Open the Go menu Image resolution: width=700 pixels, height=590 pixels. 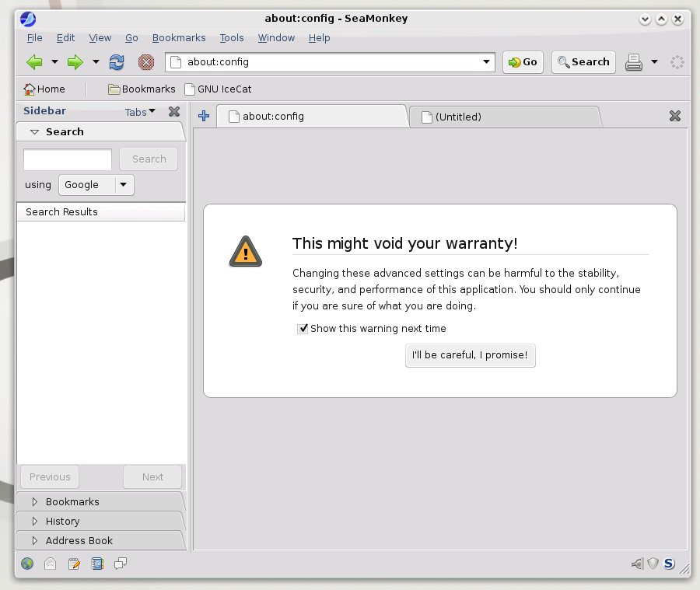pyautogui.click(x=131, y=38)
